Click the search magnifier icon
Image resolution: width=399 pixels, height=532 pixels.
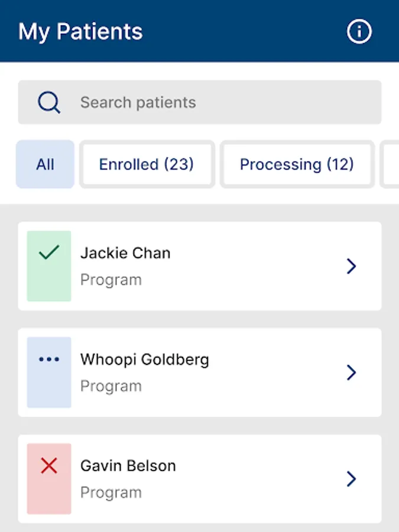(49, 102)
